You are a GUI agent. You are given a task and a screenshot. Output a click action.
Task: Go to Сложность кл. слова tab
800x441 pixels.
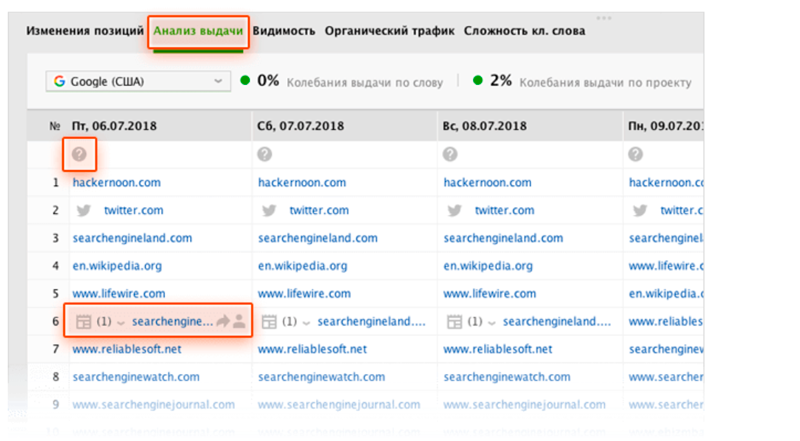pos(524,31)
